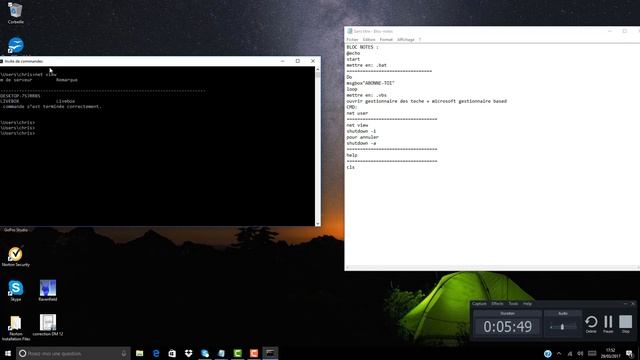This screenshot has height=360, width=640.
Task: Click the Command Prompt scrollbar down arrow
Action: coord(318,223)
